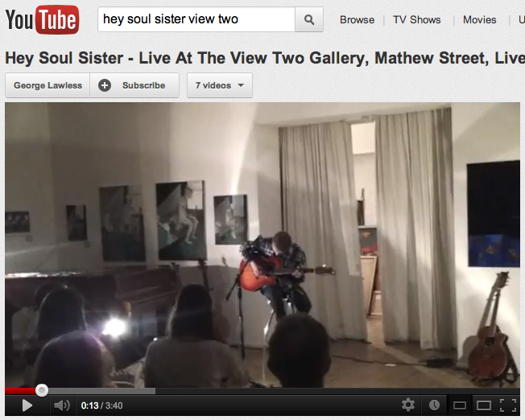Image resolution: width=525 pixels, height=420 pixels.
Task: Click the Watch Later clock icon
Action: click(434, 406)
